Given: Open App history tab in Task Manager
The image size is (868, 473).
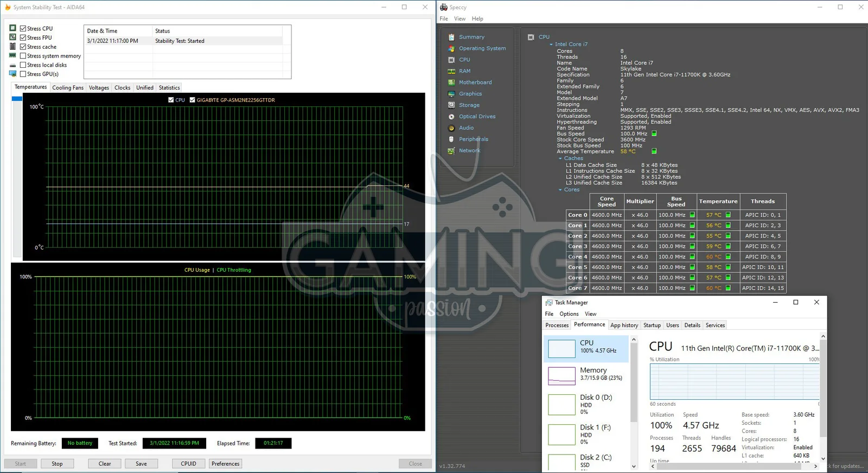Looking at the screenshot, I should 624,325.
